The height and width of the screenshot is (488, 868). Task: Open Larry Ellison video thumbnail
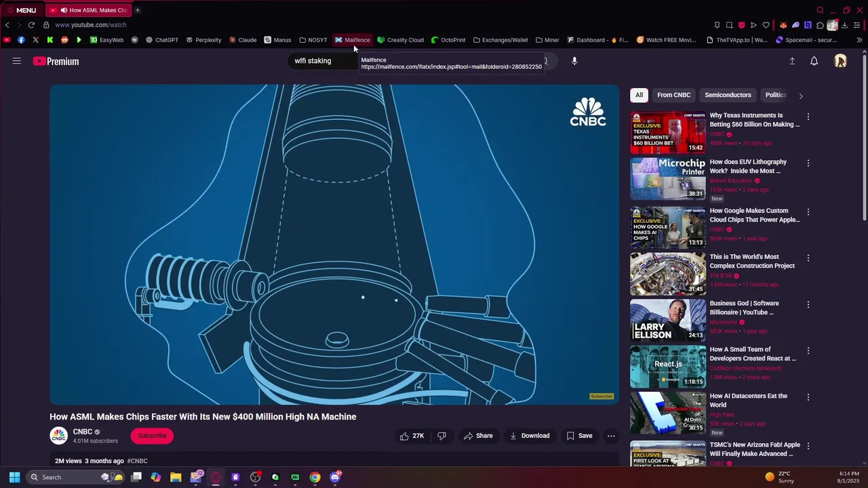click(x=668, y=320)
